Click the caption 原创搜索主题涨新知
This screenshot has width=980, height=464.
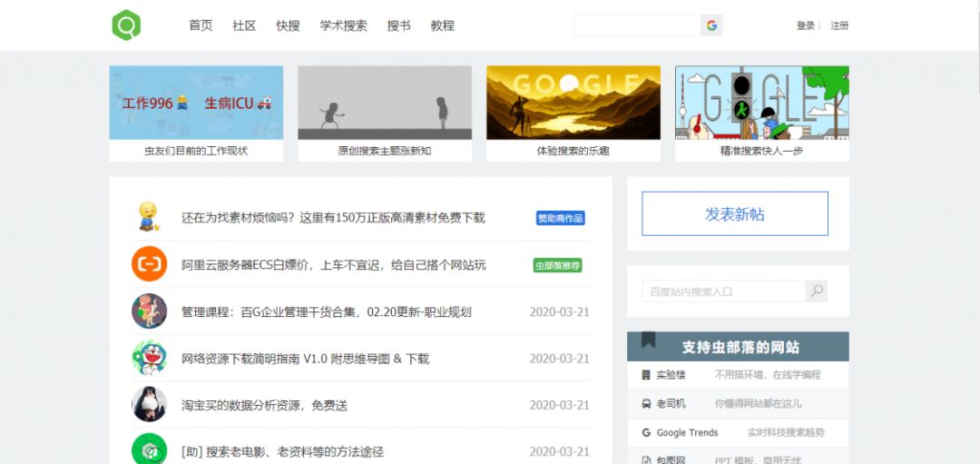click(385, 151)
